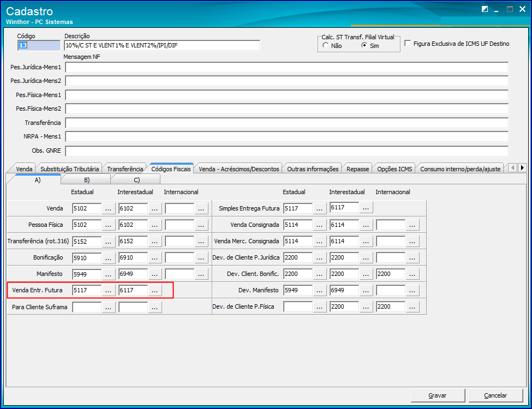532x409 pixels.
Task: Open lookup for Dev. de Cliente P.Jurídica Estadual
Action: 319,258
